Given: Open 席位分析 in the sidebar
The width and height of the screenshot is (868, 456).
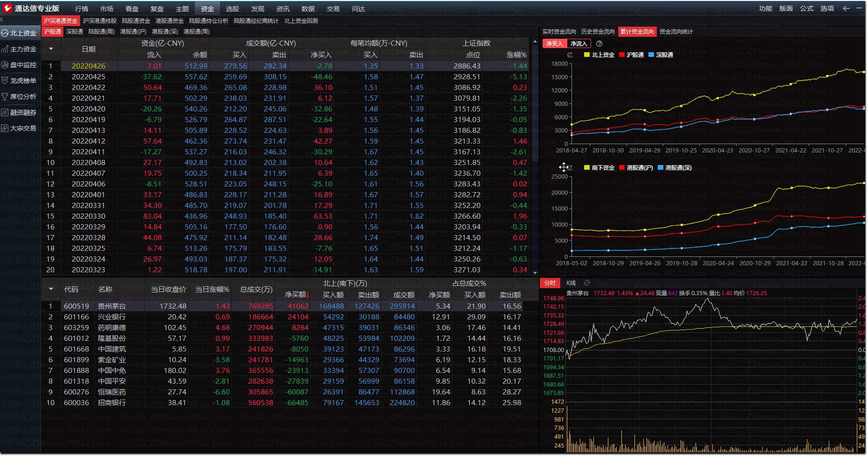Looking at the screenshot, I should click(x=19, y=97).
